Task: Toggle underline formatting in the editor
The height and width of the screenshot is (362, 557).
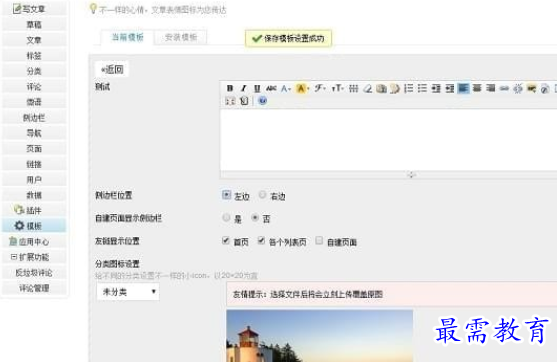Action: tap(257, 88)
